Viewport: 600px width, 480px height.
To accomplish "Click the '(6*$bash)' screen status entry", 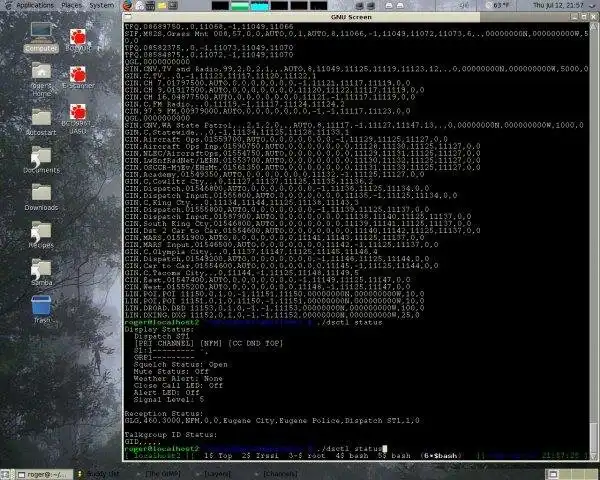I will pos(441,456).
